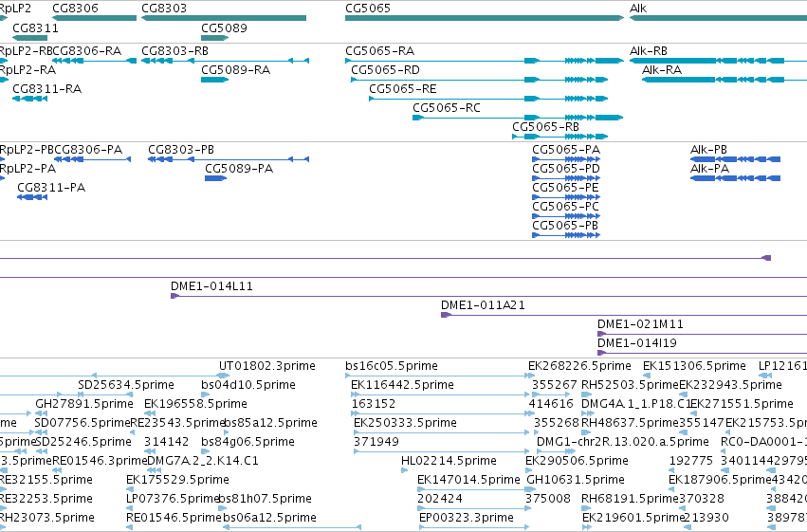Select EST UT01802.3prime

pyautogui.click(x=267, y=366)
